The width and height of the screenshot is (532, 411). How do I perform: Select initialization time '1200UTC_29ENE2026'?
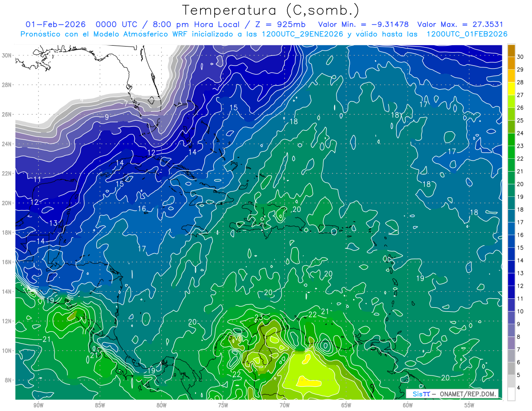302,34
